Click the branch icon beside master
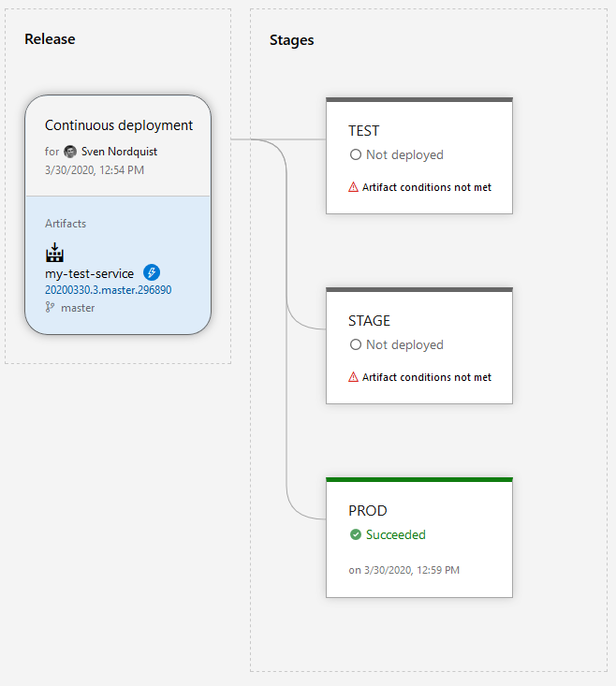616x686 pixels. 51,307
